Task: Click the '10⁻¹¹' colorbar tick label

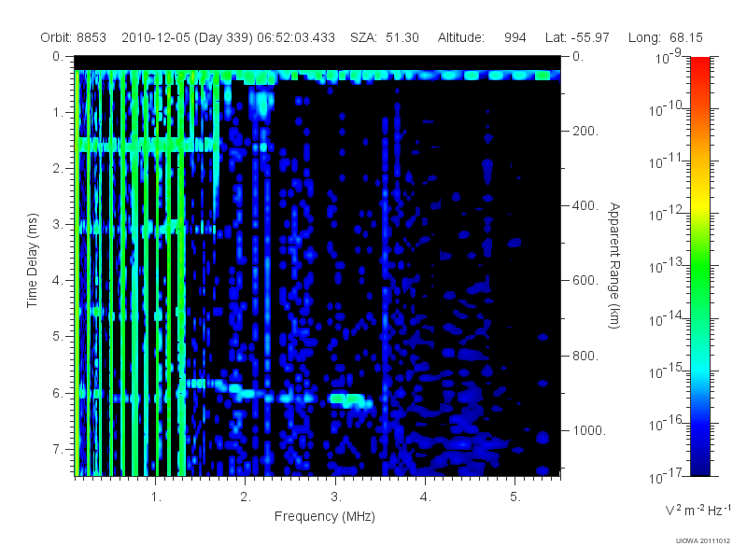Action: 667,161
